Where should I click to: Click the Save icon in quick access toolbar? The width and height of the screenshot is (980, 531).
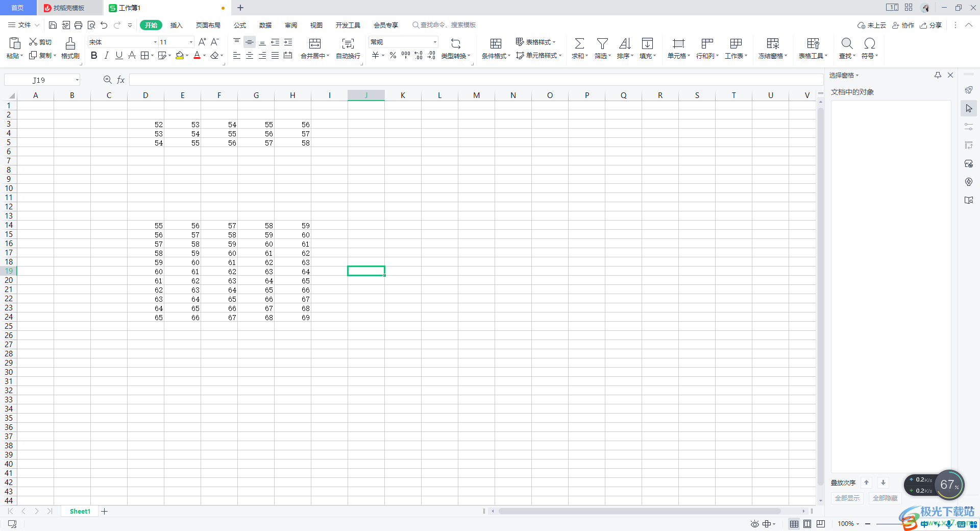point(53,25)
